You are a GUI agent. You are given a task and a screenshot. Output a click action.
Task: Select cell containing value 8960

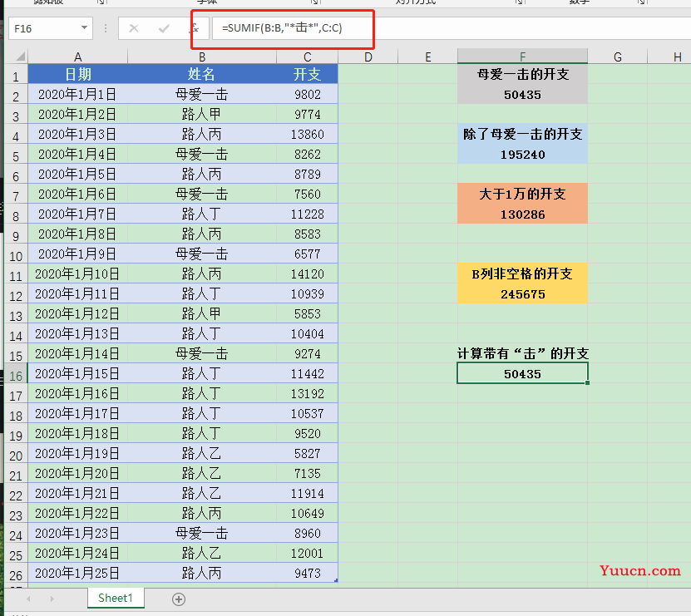point(307,533)
